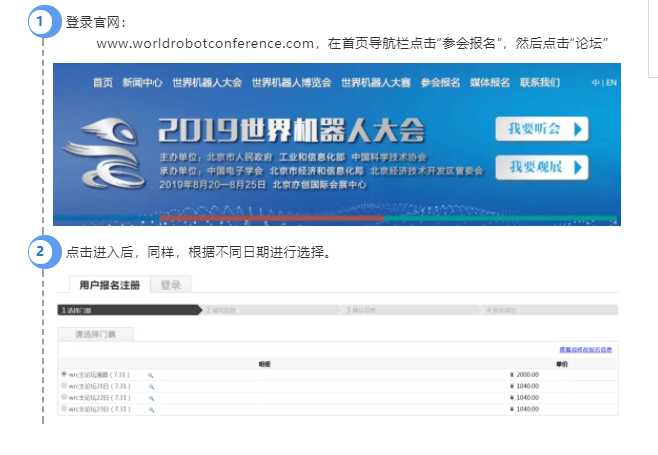Open the 联系我们 nav item

click(x=540, y=82)
